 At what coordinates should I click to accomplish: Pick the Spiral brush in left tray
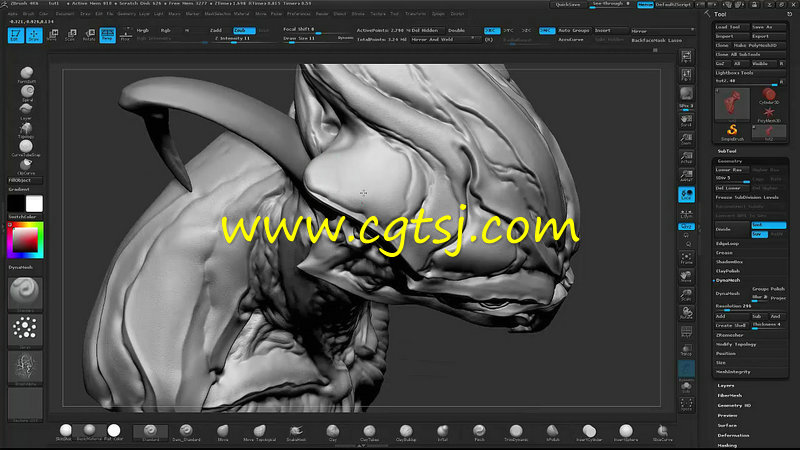click(x=27, y=93)
